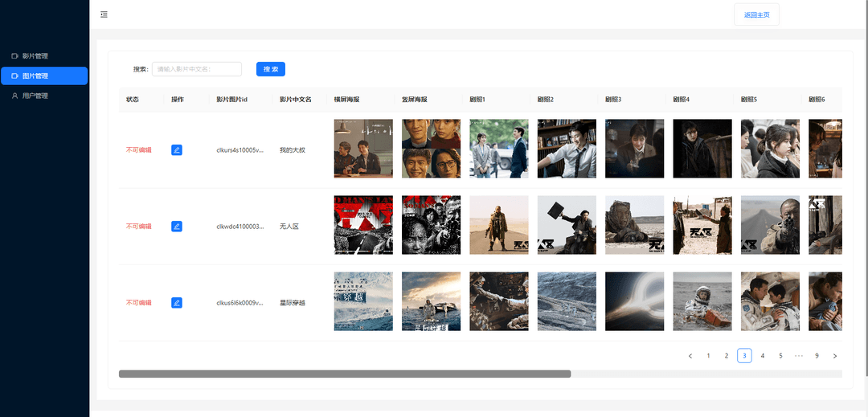Go to page 4
This screenshot has height=417, width=868.
point(762,356)
